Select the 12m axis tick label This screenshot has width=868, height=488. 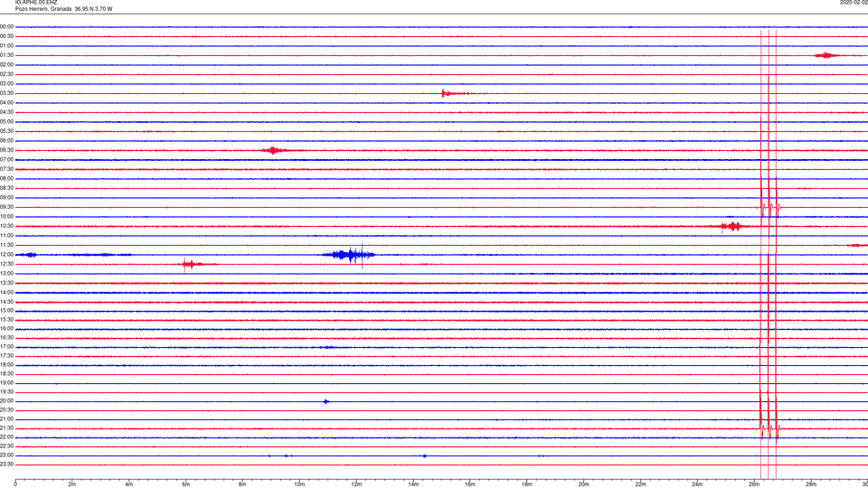356,484
